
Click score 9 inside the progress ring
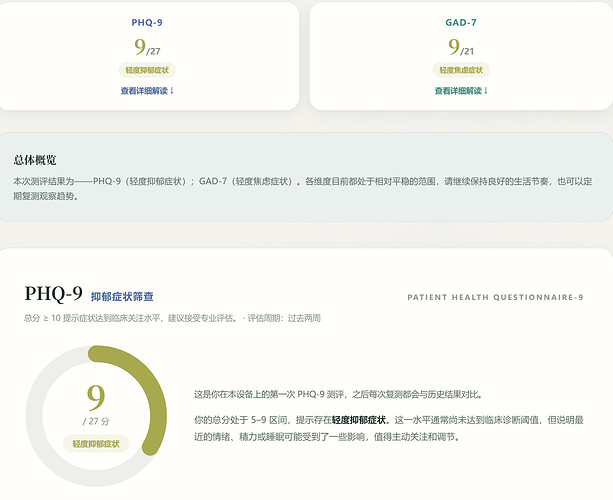(x=96, y=398)
